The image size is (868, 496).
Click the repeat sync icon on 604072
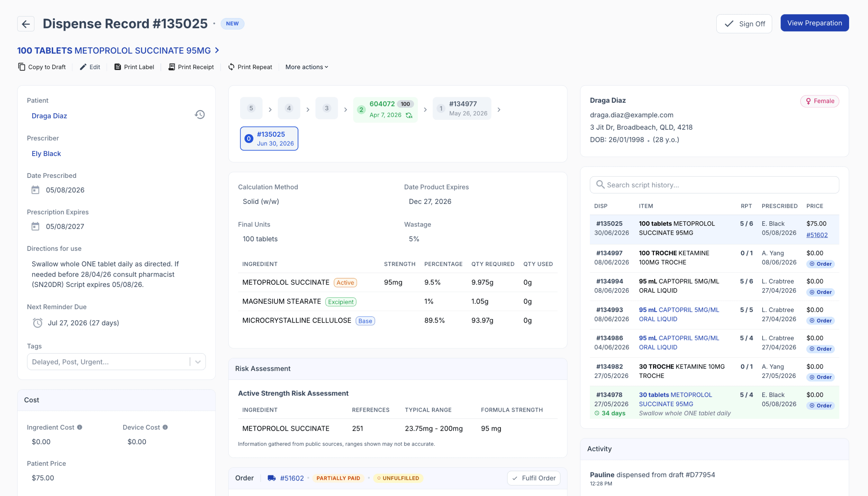(409, 115)
